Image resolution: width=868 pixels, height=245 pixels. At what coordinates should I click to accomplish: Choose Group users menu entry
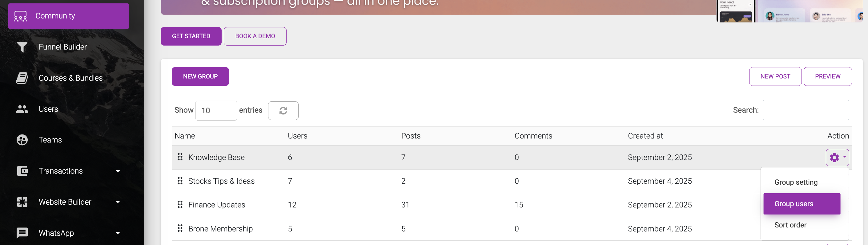802,204
